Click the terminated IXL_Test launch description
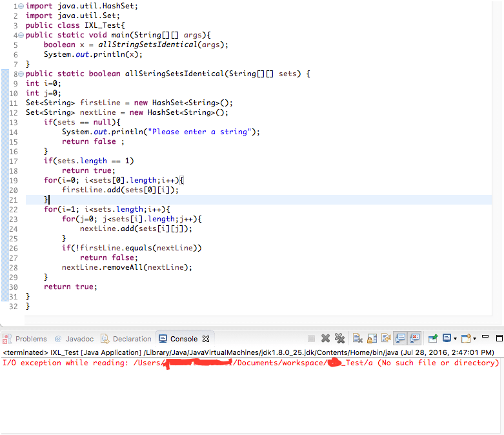 tap(248, 352)
